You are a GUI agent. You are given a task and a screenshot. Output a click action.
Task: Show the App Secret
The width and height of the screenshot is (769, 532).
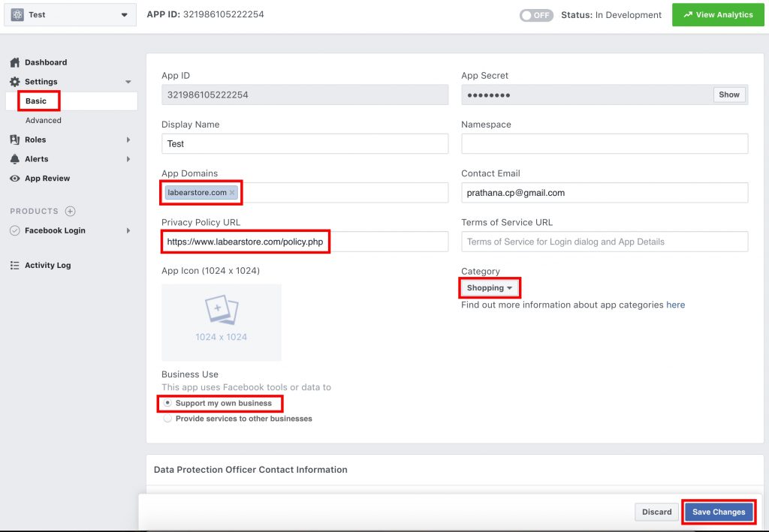[x=728, y=95]
